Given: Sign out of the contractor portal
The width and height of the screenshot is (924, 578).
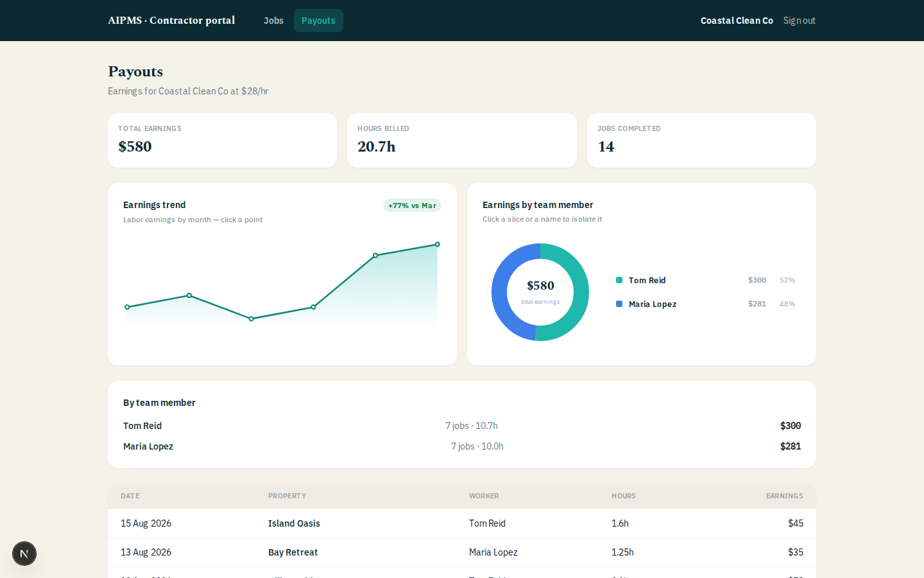Looking at the screenshot, I should (800, 21).
